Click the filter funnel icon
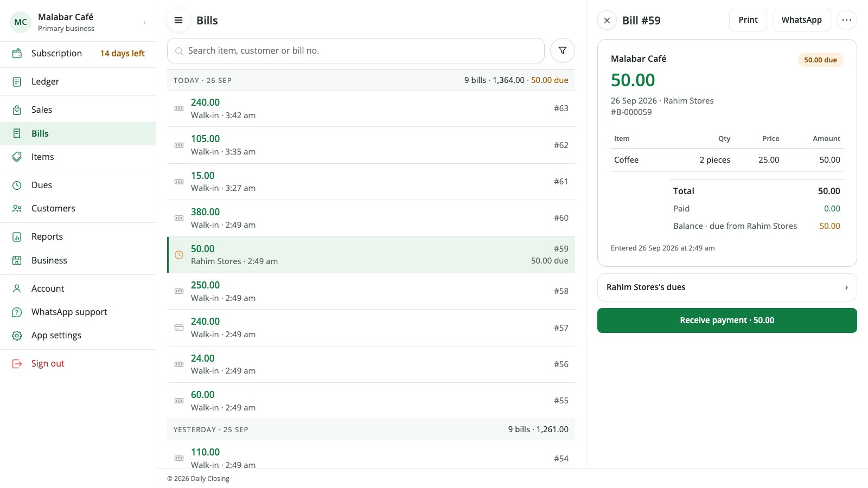 (563, 50)
